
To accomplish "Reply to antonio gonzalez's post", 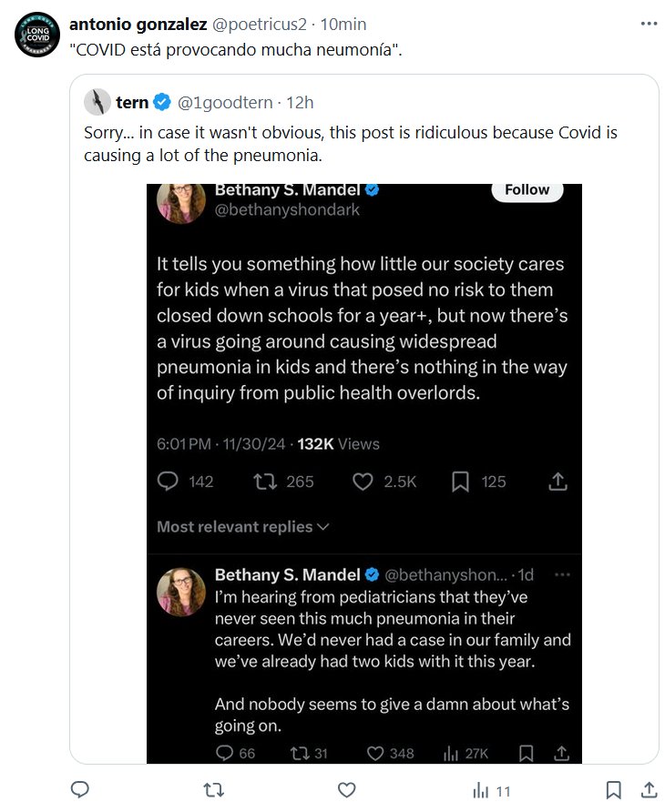I will pos(79,790).
